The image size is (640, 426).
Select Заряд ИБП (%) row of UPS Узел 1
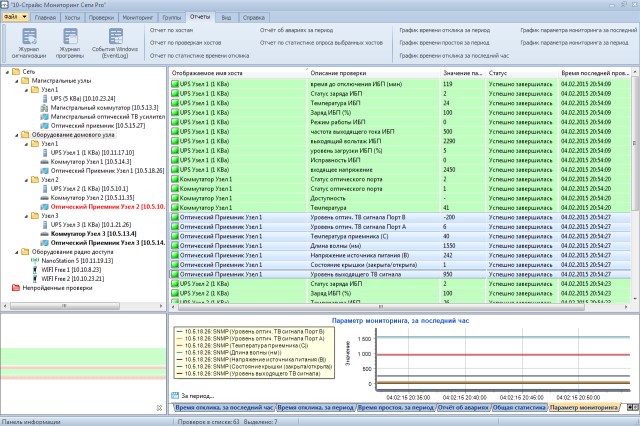click(400, 113)
